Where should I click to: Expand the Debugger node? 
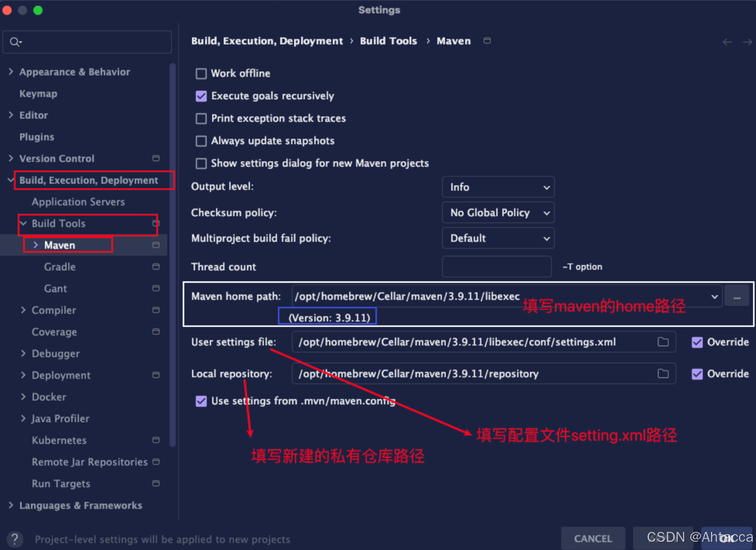click(x=23, y=353)
